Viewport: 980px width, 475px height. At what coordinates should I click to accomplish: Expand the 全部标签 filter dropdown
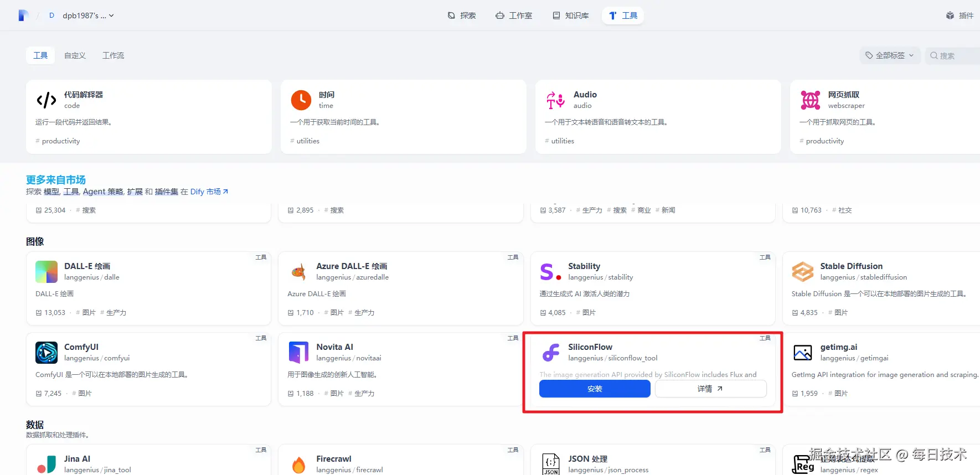pos(890,55)
